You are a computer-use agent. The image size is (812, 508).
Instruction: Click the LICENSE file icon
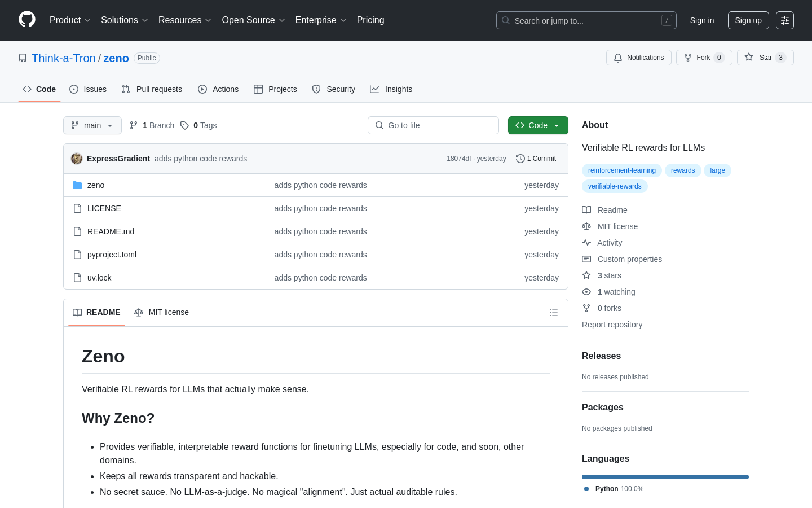click(x=77, y=208)
